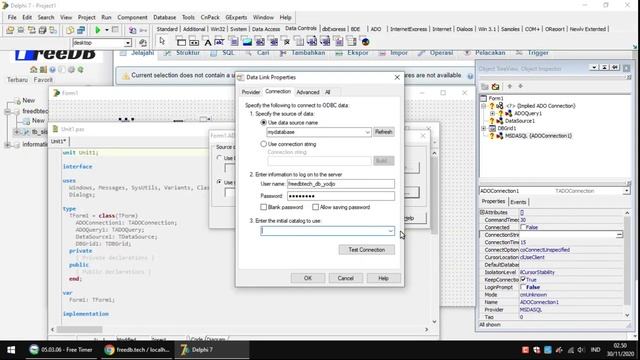Select the Use connection string radio button
The width and height of the screenshot is (640, 360).
click(263, 144)
